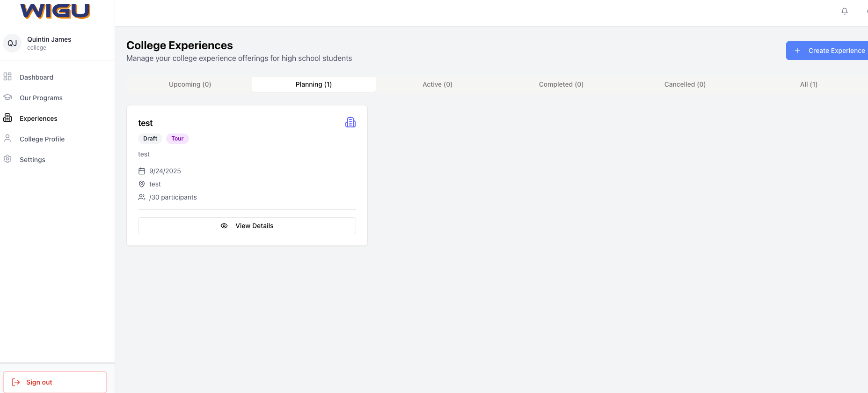Click the Experiences building icon in sidebar
Viewport: 868px width, 393px height.
click(x=7, y=118)
